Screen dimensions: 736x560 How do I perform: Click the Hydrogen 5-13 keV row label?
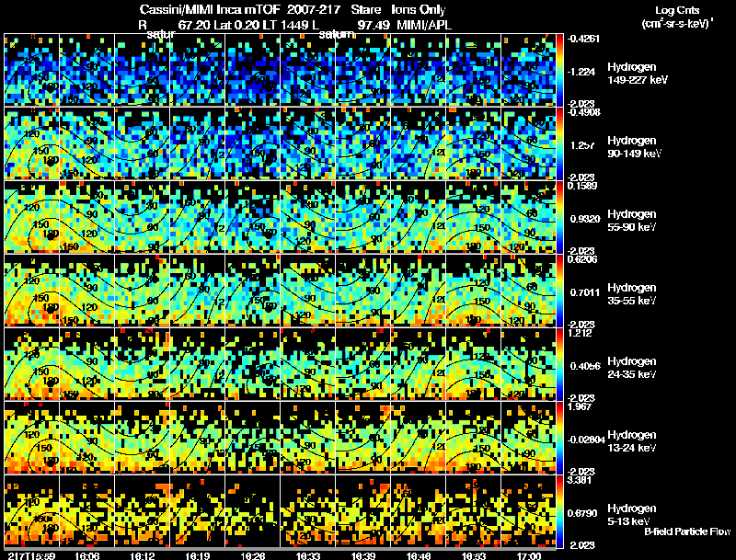[x=632, y=515]
